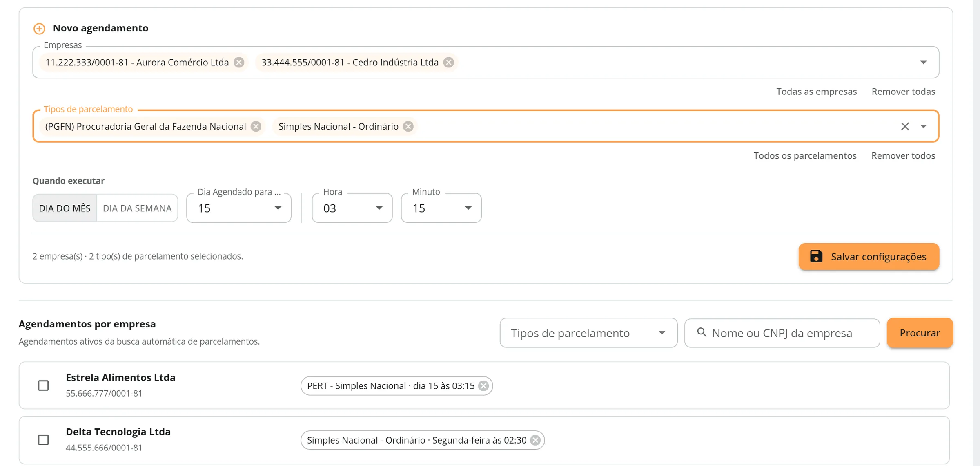Click Remover todos link
Image resolution: width=980 pixels, height=466 pixels.
pos(903,156)
